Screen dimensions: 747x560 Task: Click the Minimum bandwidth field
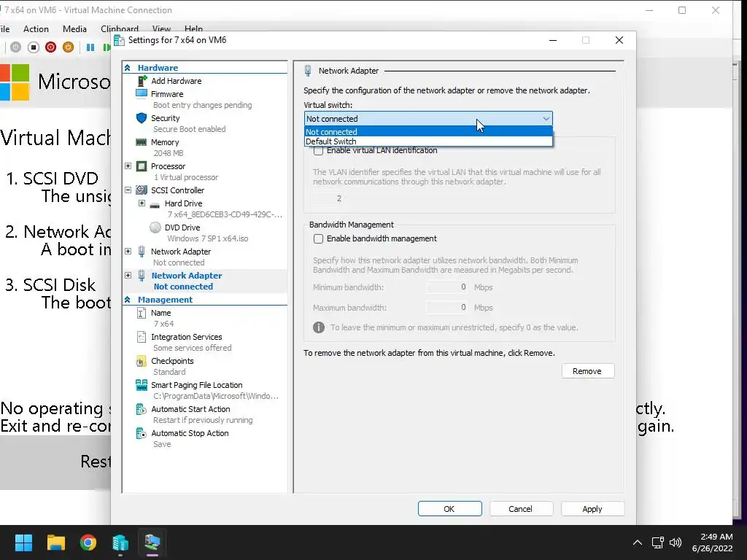(x=447, y=287)
